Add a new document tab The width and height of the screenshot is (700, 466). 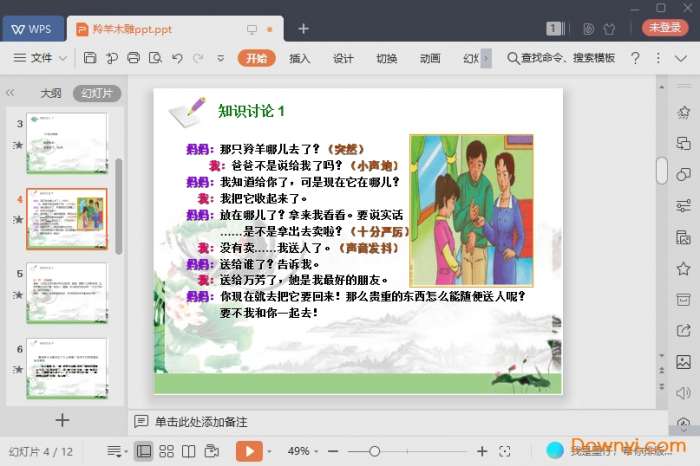303,29
